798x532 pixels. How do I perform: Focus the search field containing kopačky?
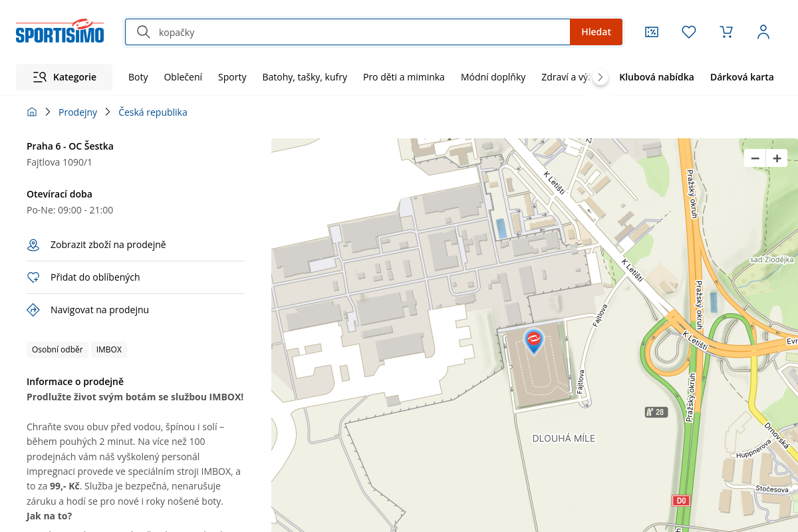359,32
